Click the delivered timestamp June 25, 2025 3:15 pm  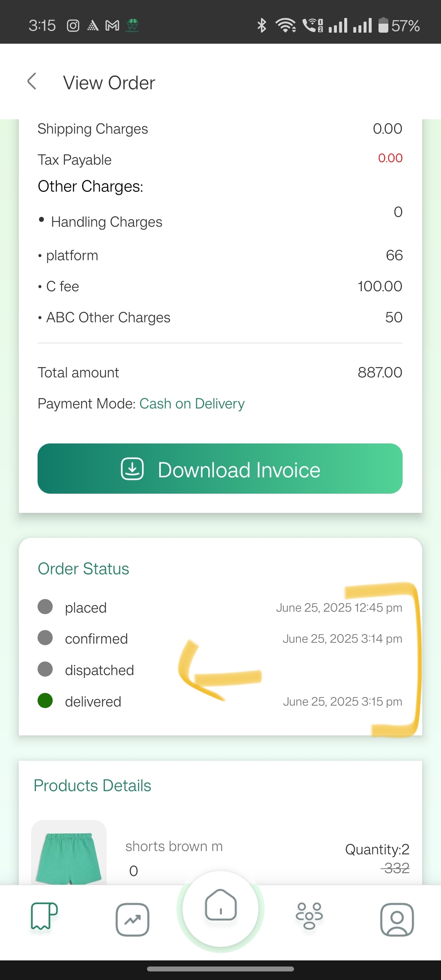click(x=343, y=702)
